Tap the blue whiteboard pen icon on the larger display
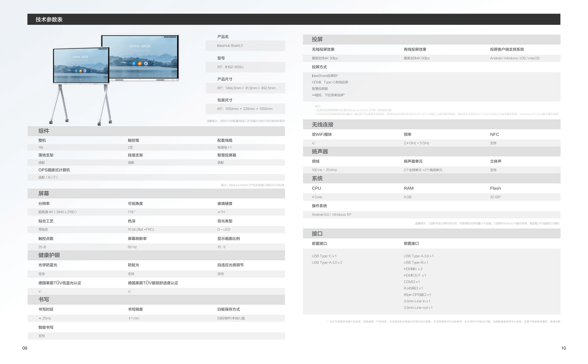Image resolution: width=588 pixels, height=364 pixels. click(134, 64)
